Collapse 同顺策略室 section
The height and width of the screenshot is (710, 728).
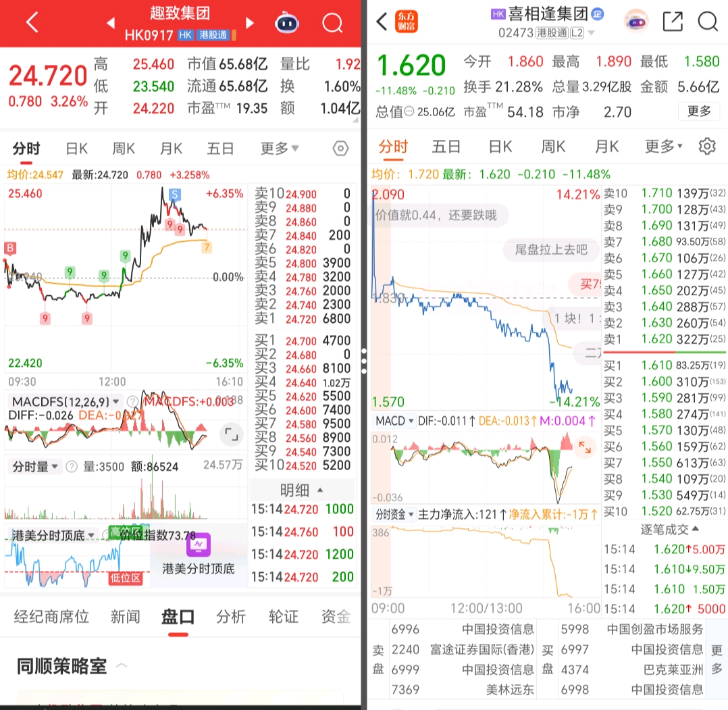(122, 665)
